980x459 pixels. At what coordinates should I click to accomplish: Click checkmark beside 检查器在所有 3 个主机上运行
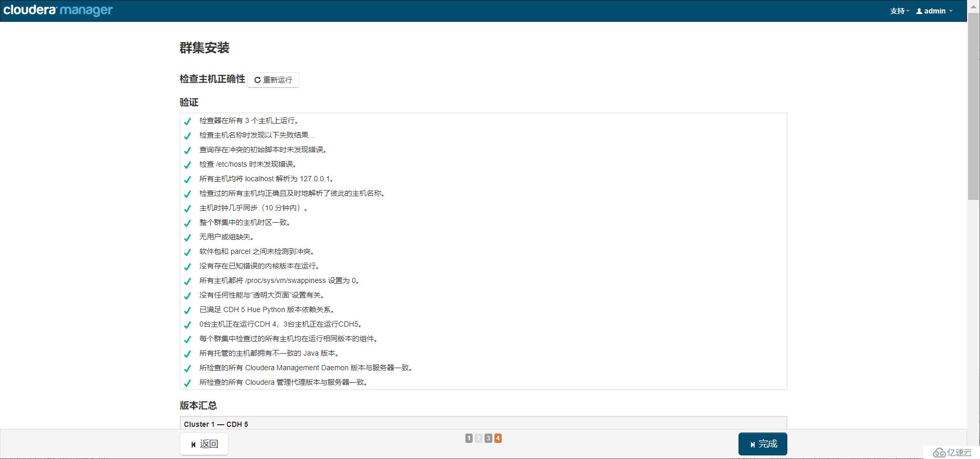[x=187, y=121]
